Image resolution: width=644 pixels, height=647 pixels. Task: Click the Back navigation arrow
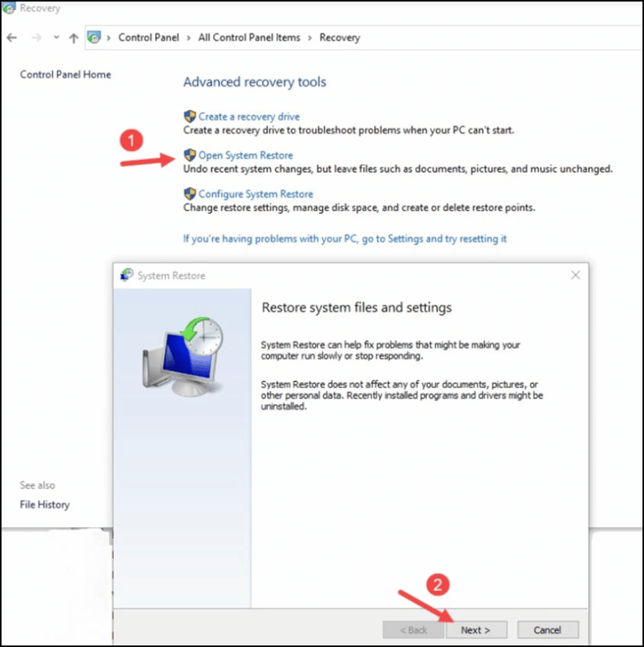pos(12,38)
